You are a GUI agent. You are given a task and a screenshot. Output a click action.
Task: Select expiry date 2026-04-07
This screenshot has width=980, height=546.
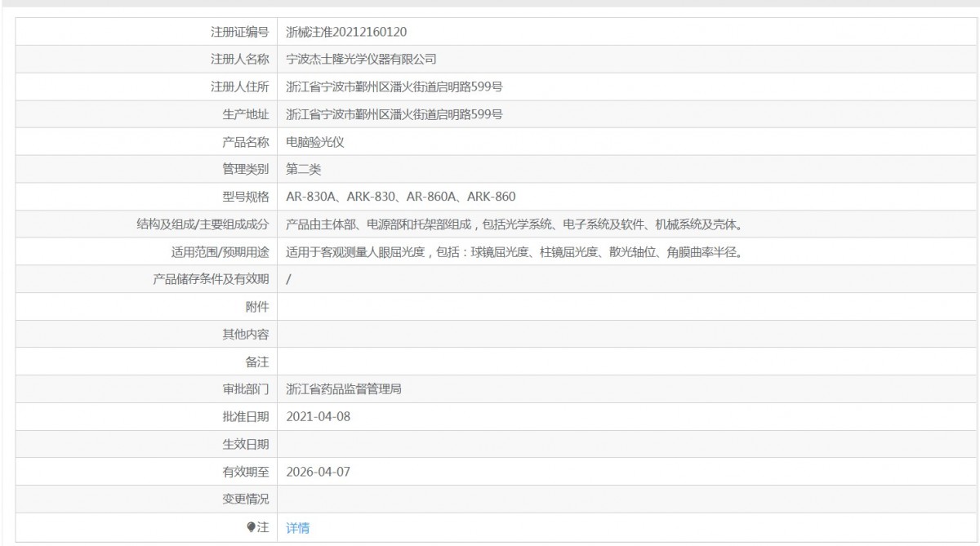click(x=318, y=472)
